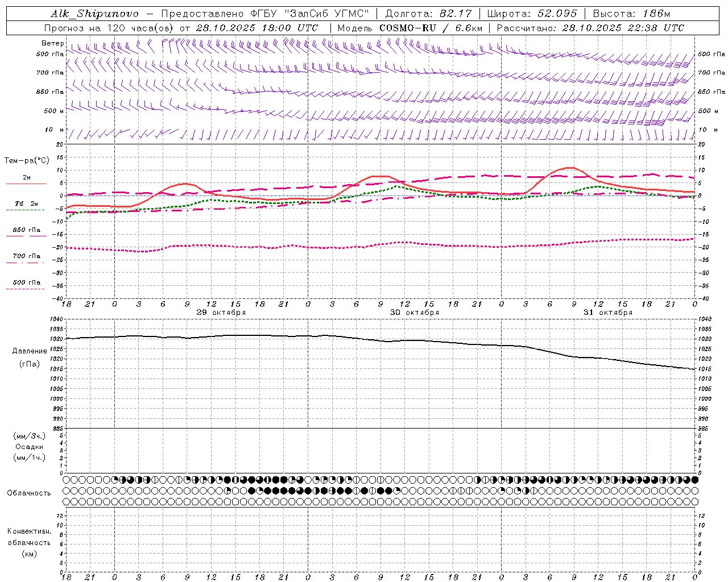Click the "29 октября" date label
728x582 pixels.
221,313
